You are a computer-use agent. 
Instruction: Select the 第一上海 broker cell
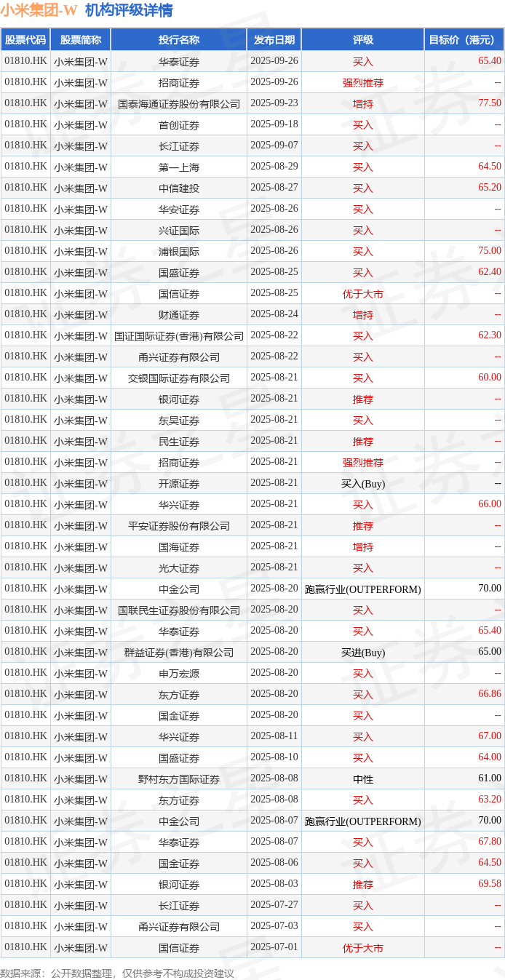pos(179,167)
